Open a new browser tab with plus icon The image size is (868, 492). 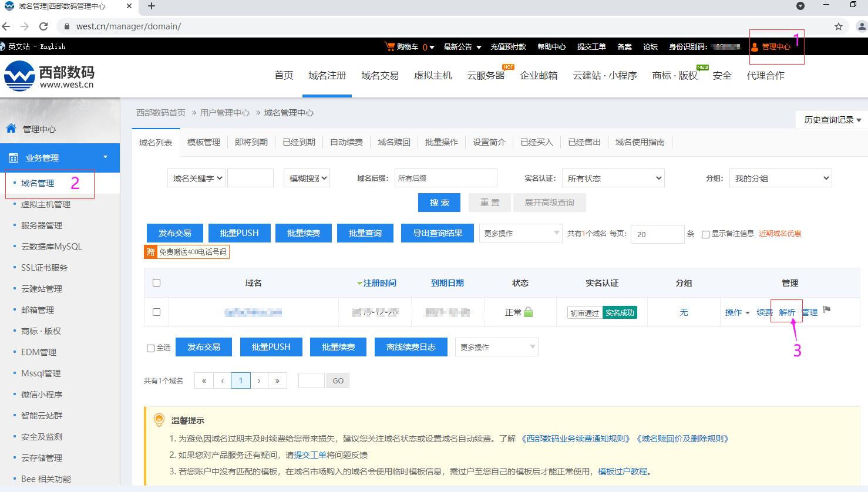152,6
